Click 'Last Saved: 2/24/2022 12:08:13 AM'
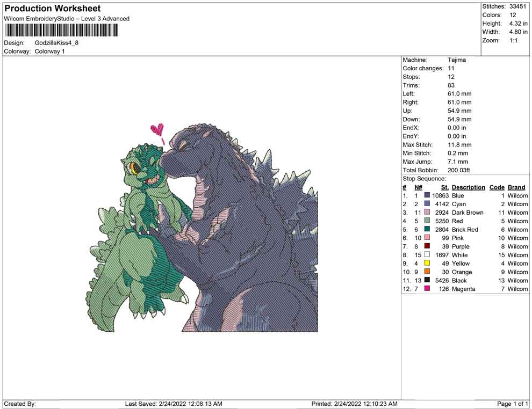Screen dimensions: 532x409 174,404
